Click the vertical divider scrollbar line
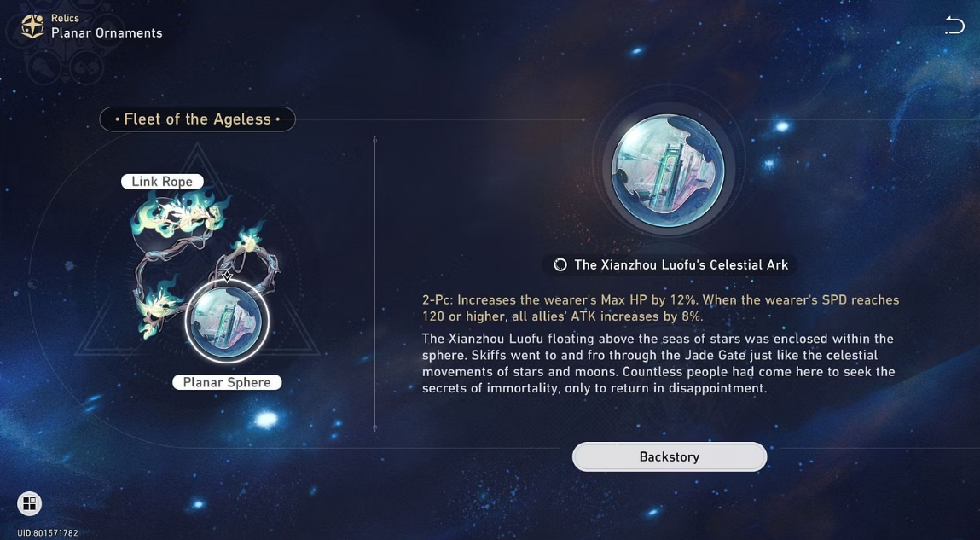Image resolution: width=980 pixels, height=540 pixels. pyautogui.click(x=375, y=284)
